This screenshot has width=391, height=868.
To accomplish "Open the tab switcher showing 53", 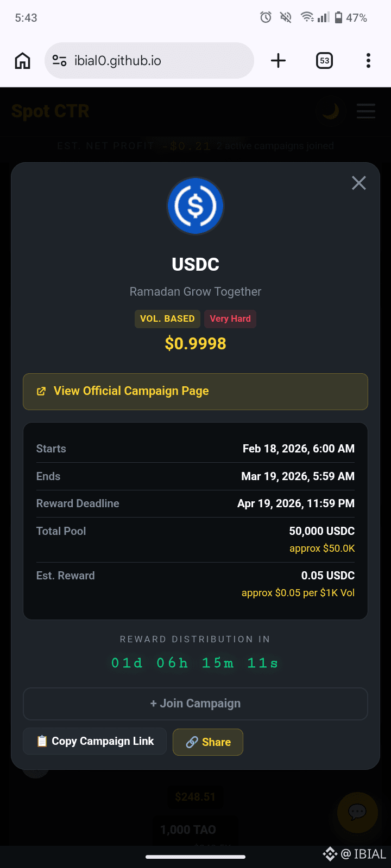I will coord(324,60).
